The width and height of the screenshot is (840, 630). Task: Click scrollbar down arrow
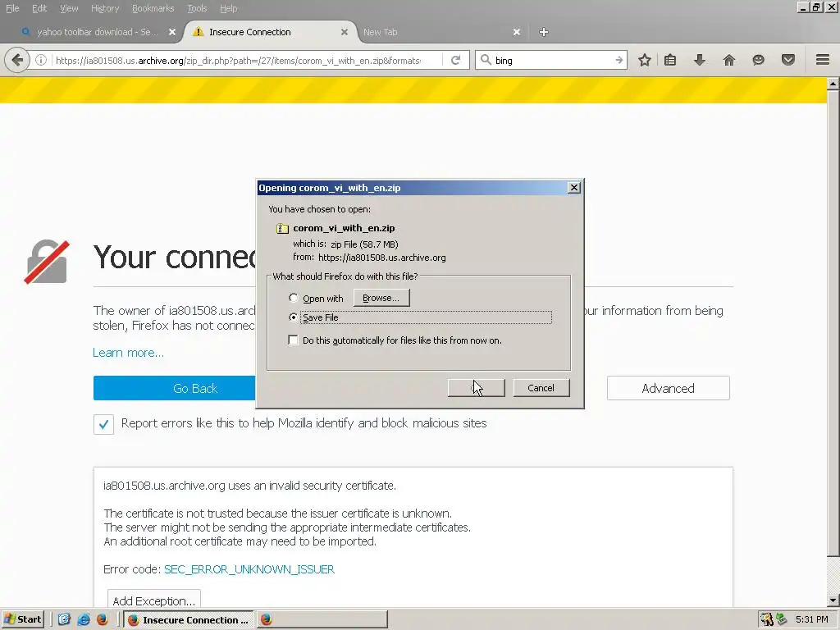(833, 600)
